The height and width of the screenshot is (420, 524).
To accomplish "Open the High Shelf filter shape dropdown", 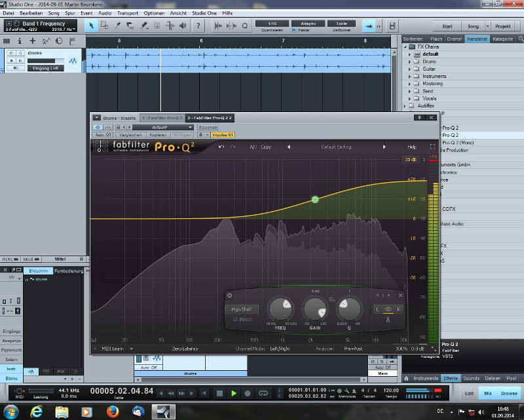I will tap(242, 309).
